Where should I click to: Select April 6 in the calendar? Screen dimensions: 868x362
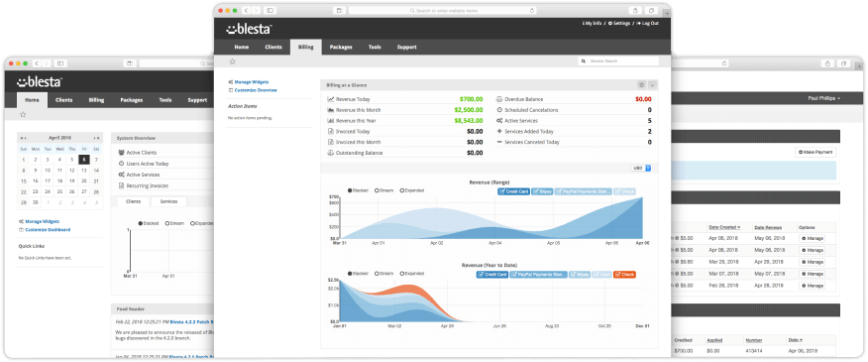pos(83,160)
